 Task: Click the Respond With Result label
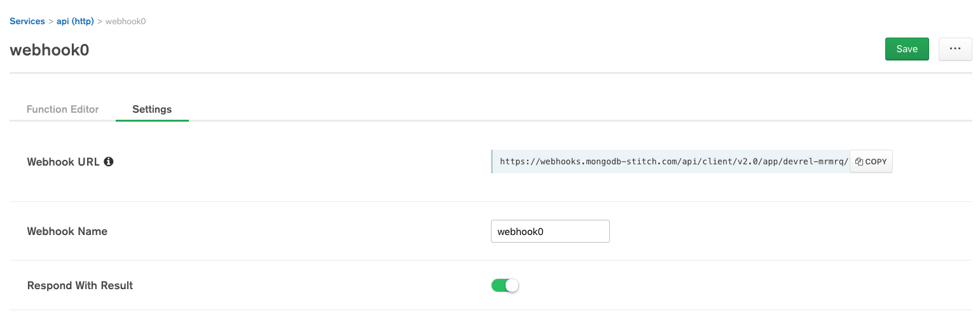[x=80, y=285]
